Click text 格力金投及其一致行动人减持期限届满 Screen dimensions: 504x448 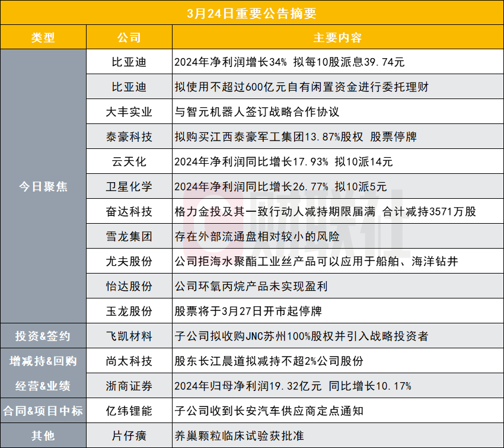275,212
